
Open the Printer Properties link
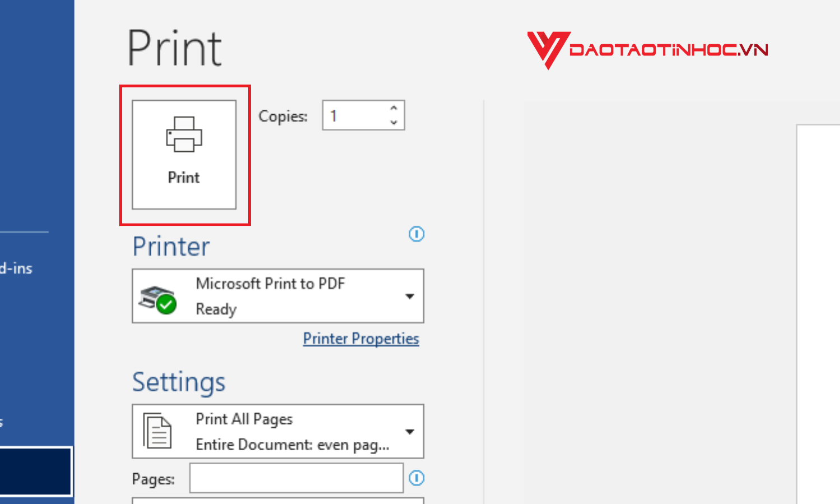(x=361, y=339)
